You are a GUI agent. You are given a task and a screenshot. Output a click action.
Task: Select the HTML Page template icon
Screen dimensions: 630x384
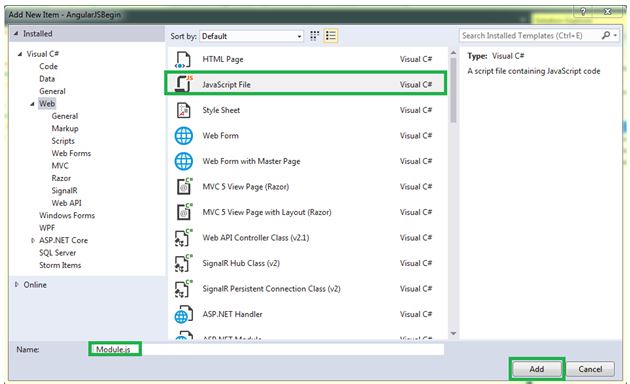tap(183, 59)
